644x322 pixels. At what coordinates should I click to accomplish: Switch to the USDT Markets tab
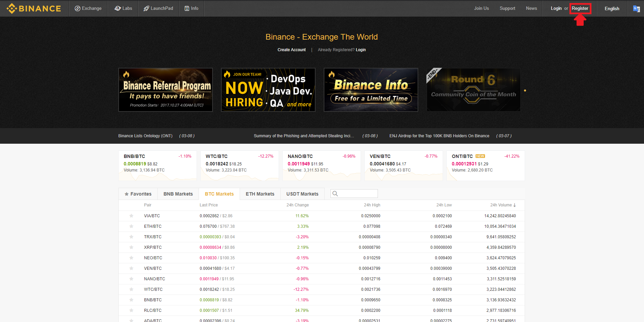[302, 194]
